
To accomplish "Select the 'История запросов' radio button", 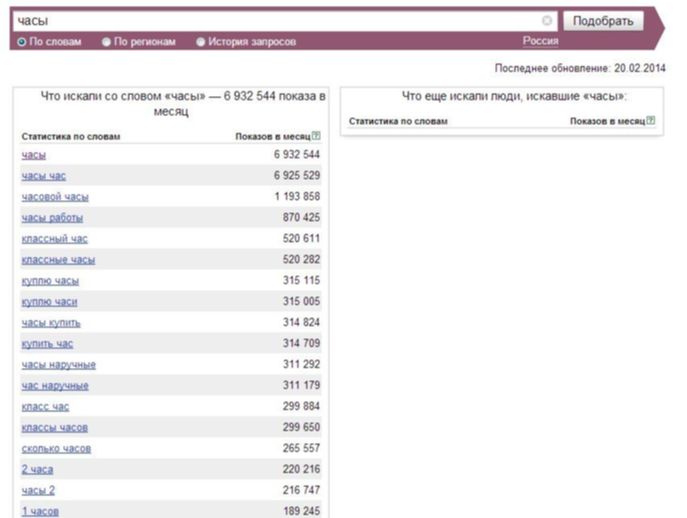I will click(x=201, y=42).
